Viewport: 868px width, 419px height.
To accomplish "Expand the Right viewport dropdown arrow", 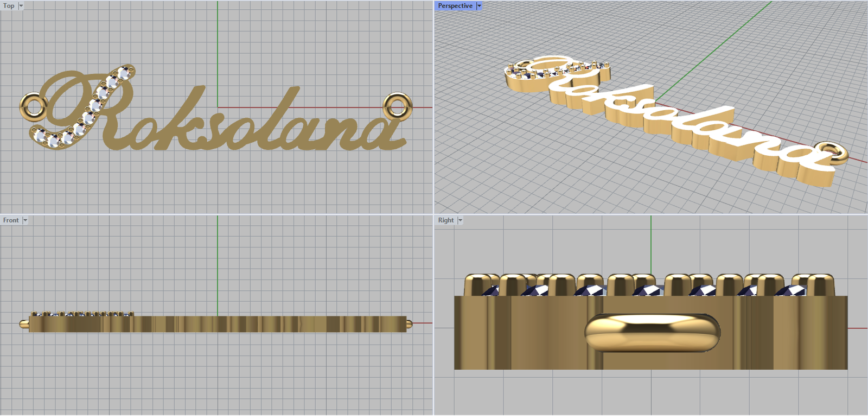I will [460, 220].
